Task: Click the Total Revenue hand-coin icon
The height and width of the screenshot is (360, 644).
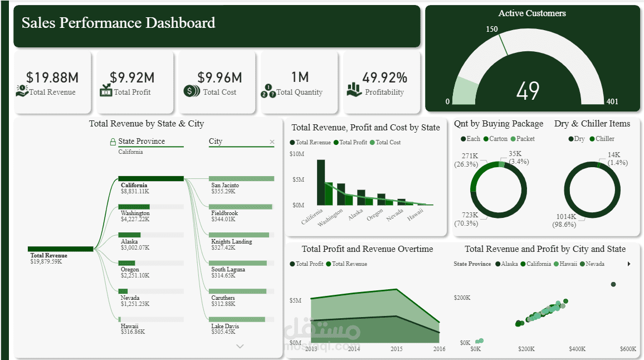Action: (22, 90)
